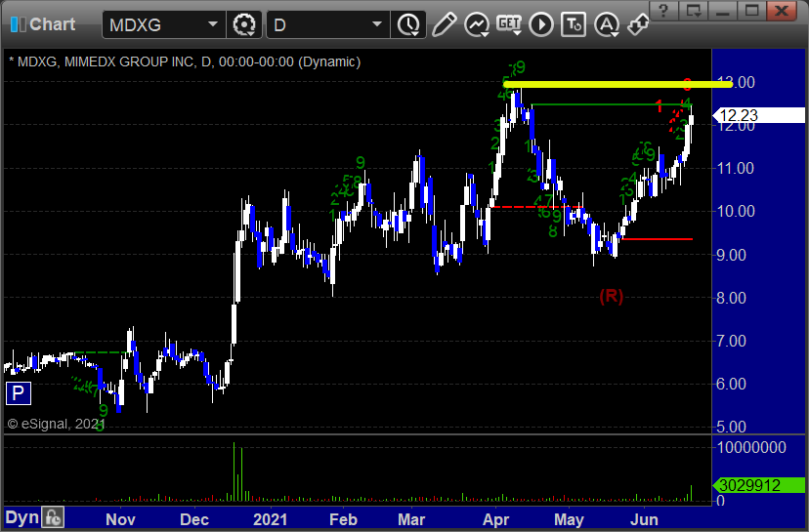Viewport: 809px width, 532px height.
Task: Click the solid red line near 9.35
Action: pos(658,239)
